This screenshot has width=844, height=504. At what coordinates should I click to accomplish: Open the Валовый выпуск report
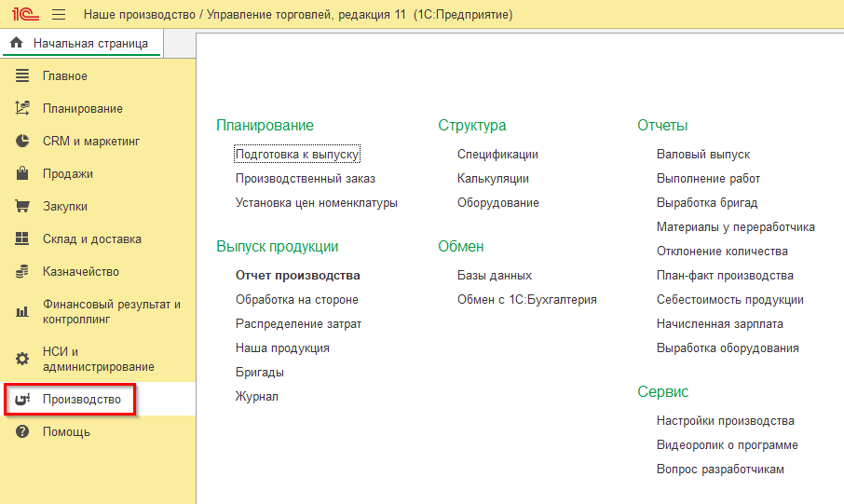click(702, 155)
